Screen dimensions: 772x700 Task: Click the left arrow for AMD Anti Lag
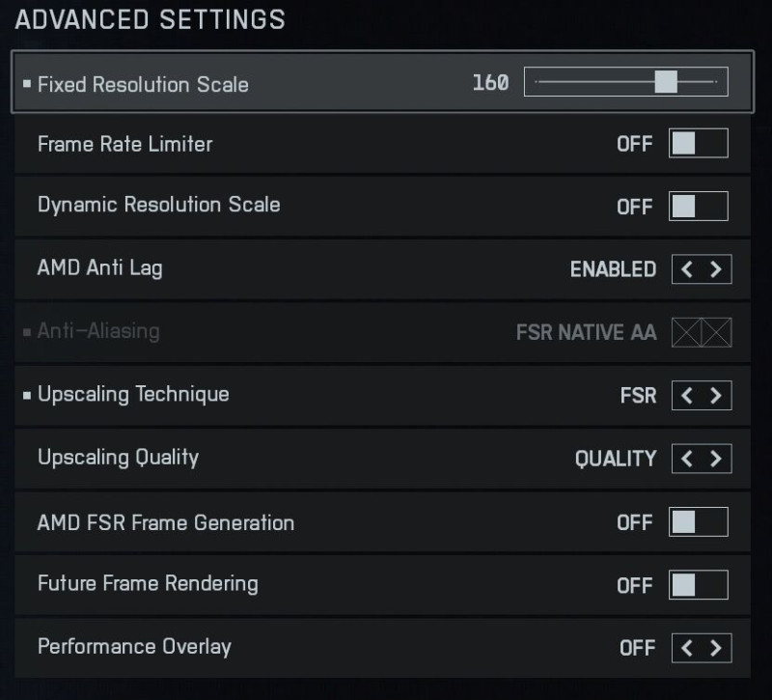[687, 269]
